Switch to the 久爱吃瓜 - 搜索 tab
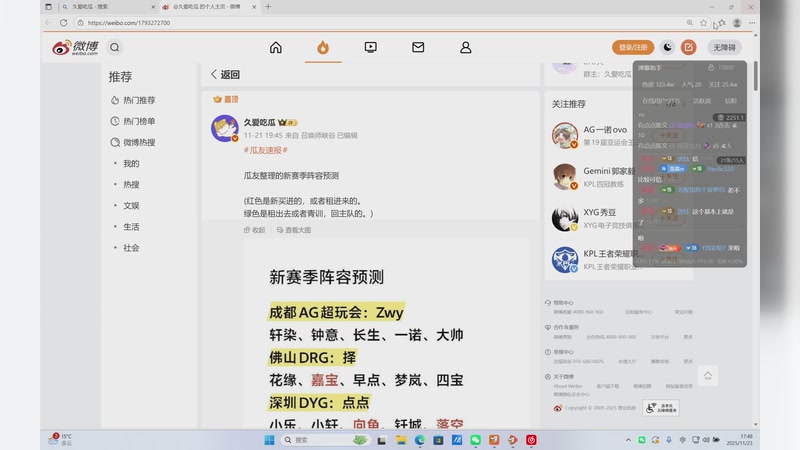The width and height of the screenshot is (800, 450). (x=107, y=7)
